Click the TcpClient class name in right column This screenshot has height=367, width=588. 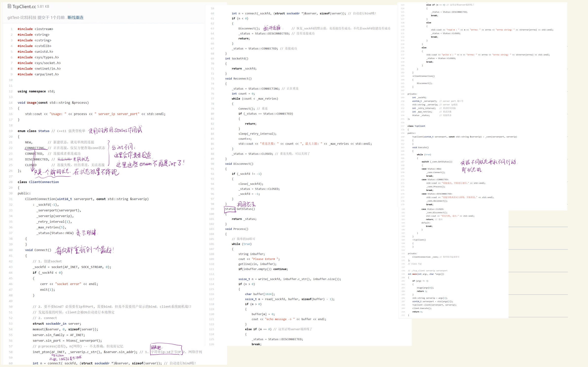click(x=420, y=126)
